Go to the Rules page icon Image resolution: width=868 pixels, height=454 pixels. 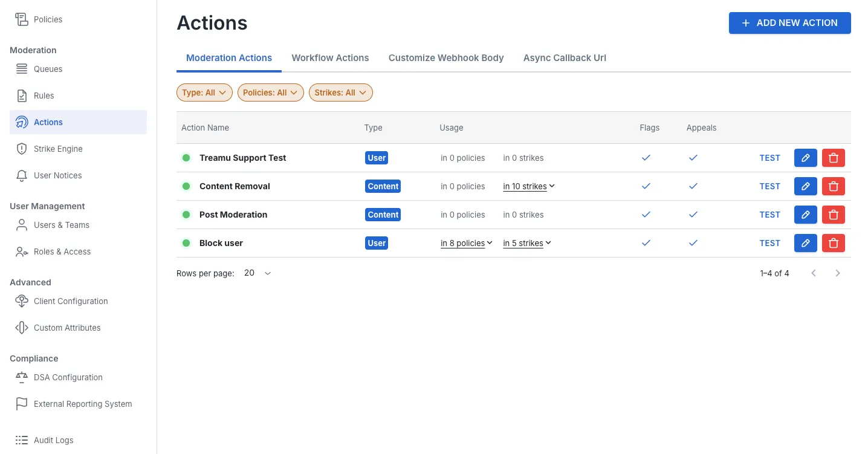pos(22,96)
